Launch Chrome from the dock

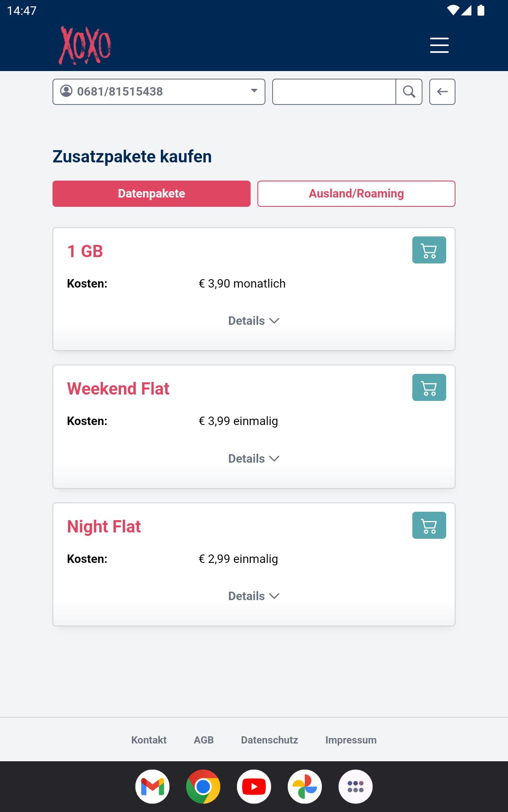point(203,787)
